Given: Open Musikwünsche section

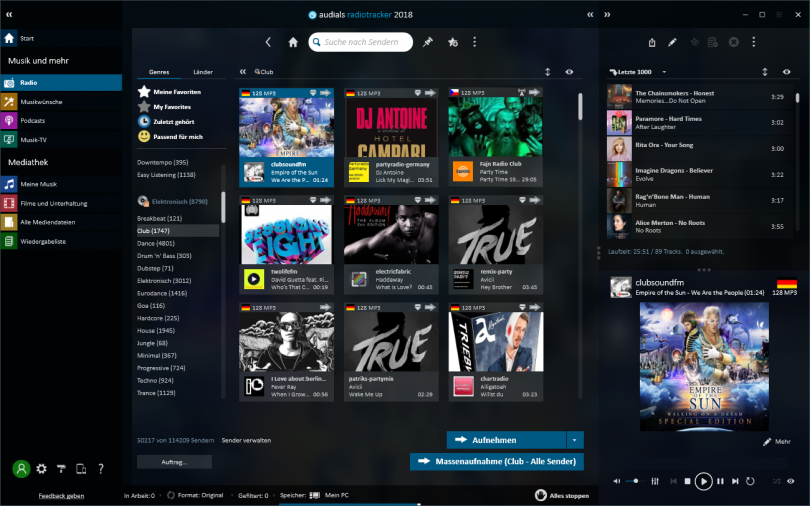Looking at the screenshot, I should [x=61, y=102].
